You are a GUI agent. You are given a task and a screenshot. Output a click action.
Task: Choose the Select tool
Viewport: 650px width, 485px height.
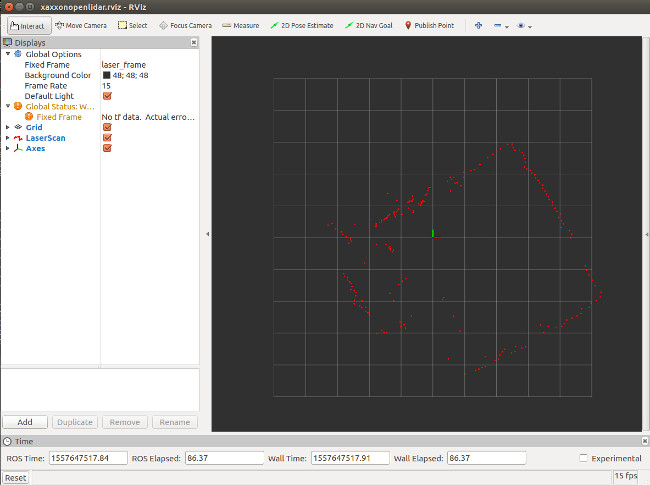click(x=133, y=26)
